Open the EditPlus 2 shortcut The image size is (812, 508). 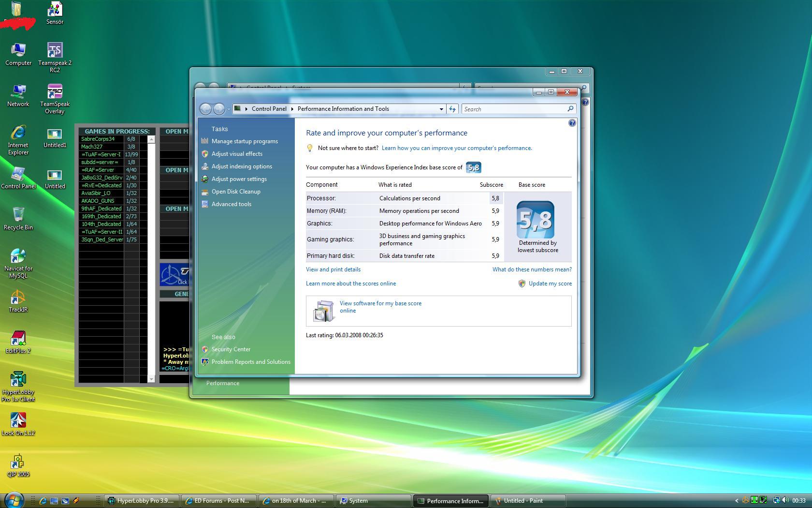coord(18,342)
